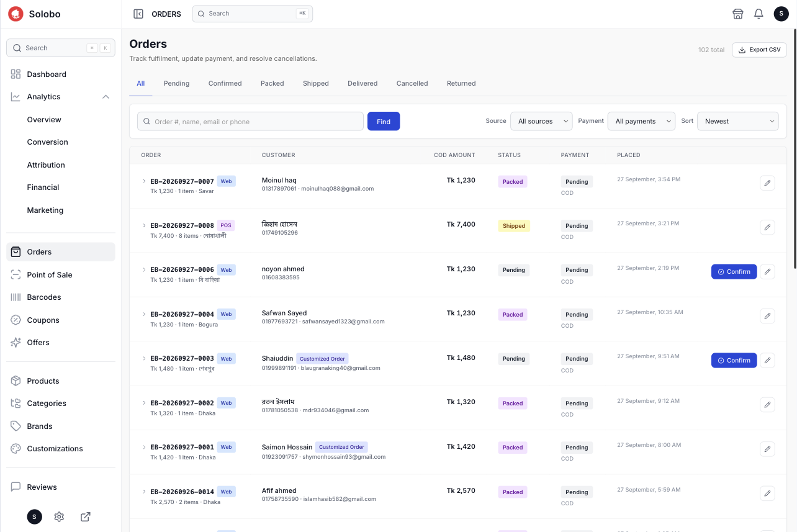Open notifications bell icon

tap(759, 14)
